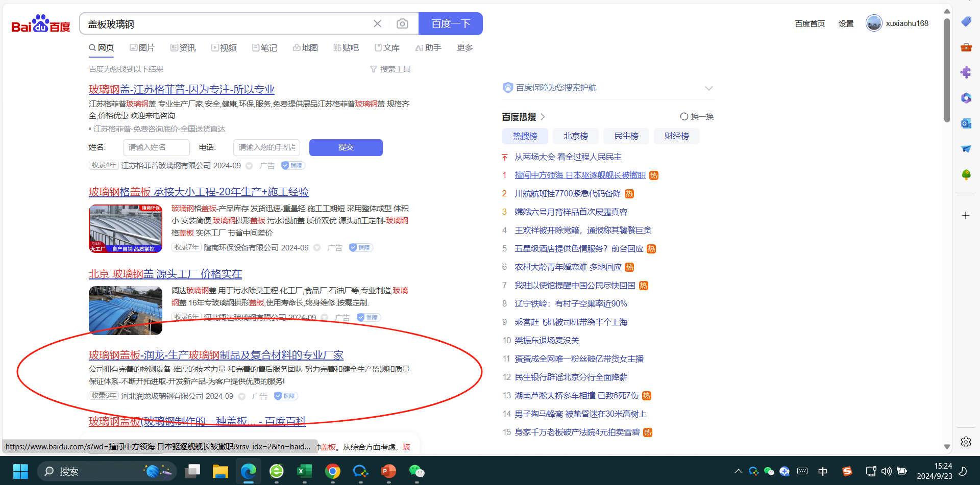Expand the 百度保障 panel chevron
This screenshot has height=485, width=980.
pyautogui.click(x=708, y=88)
